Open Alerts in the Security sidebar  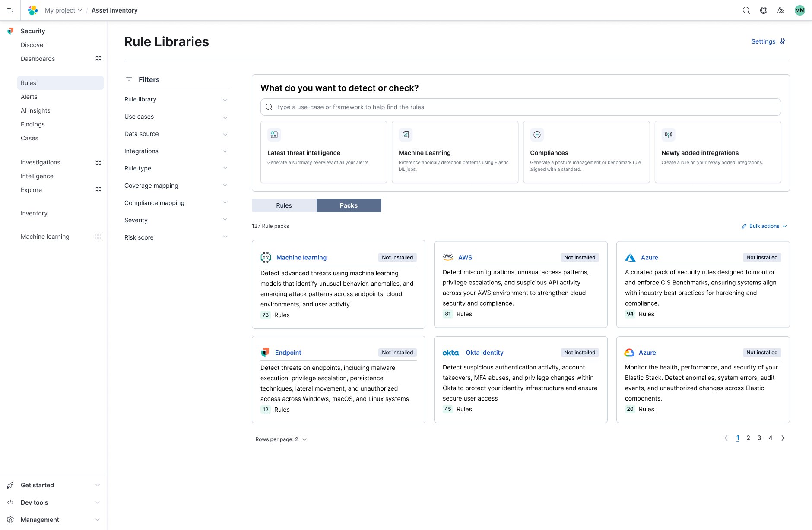coord(29,97)
